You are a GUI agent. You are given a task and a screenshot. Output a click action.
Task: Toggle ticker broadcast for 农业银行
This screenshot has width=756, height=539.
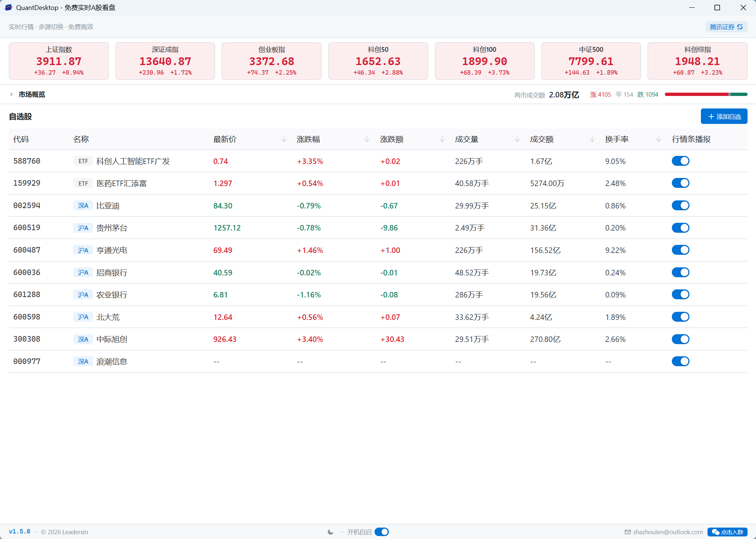(680, 295)
